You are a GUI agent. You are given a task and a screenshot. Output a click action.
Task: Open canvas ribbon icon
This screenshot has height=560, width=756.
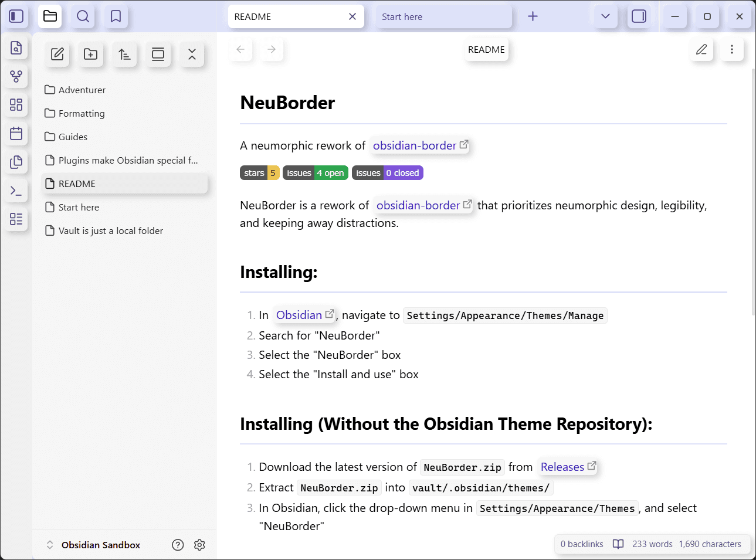pyautogui.click(x=16, y=105)
